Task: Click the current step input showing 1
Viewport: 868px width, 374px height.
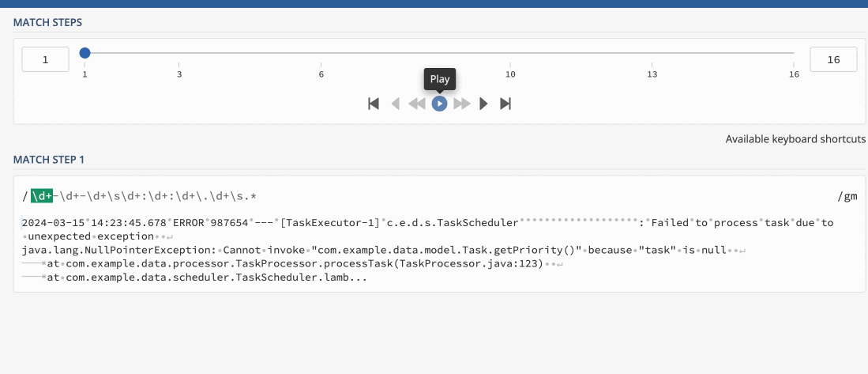Action: click(x=45, y=59)
